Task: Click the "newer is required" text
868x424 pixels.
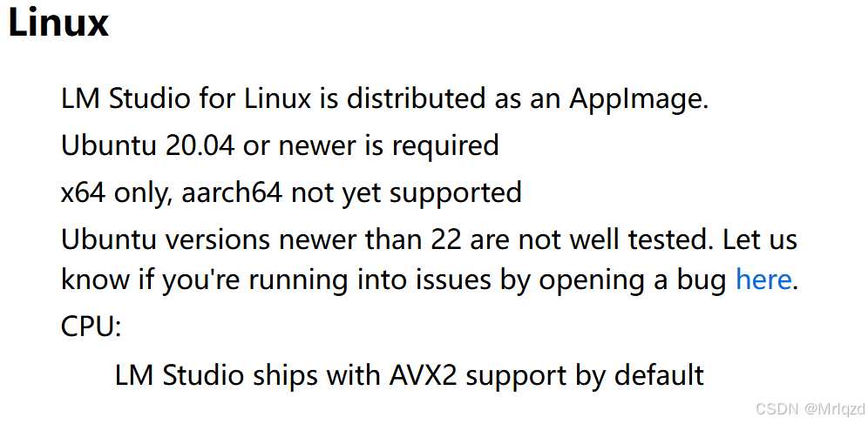Action: (389, 145)
